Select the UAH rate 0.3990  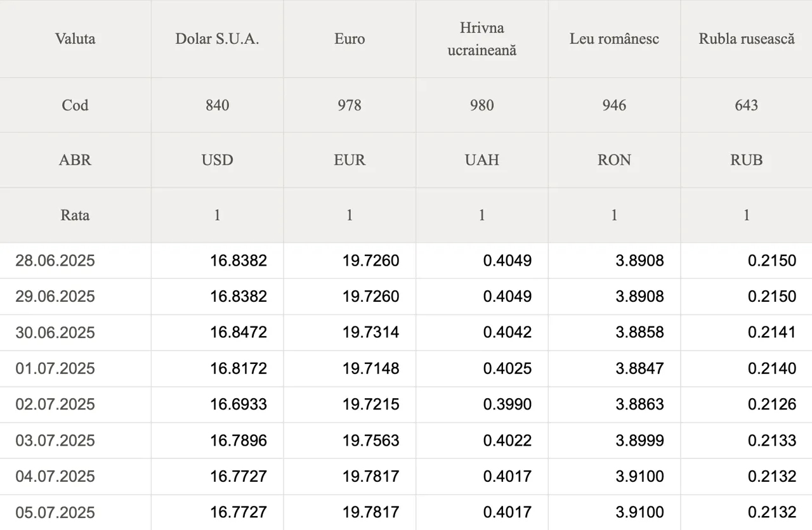coord(507,404)
